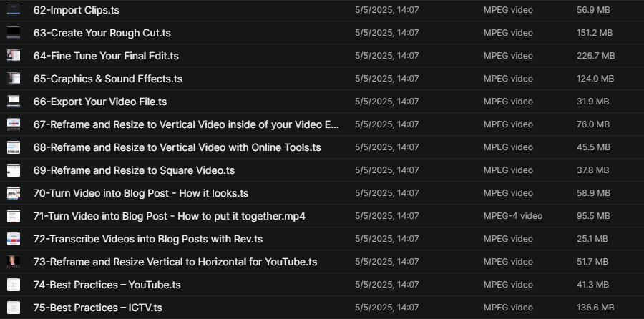The image size is (644, 319).
Task: Click the MPEG-4 video type label
Action: pyautogui.click(x=512, y=216)
